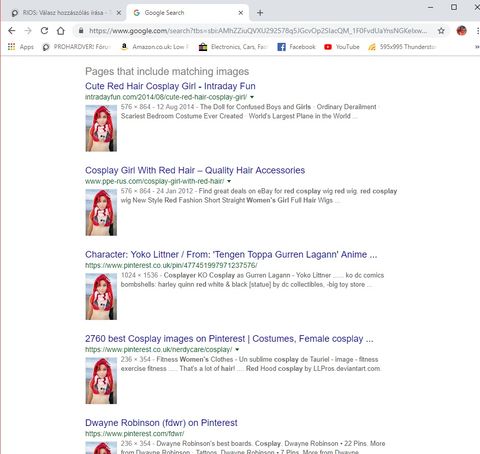Expand the intradayfun.com result dropdown arrow
The height and width of the screenshot is (454, 480).
(x=252, y=97)
